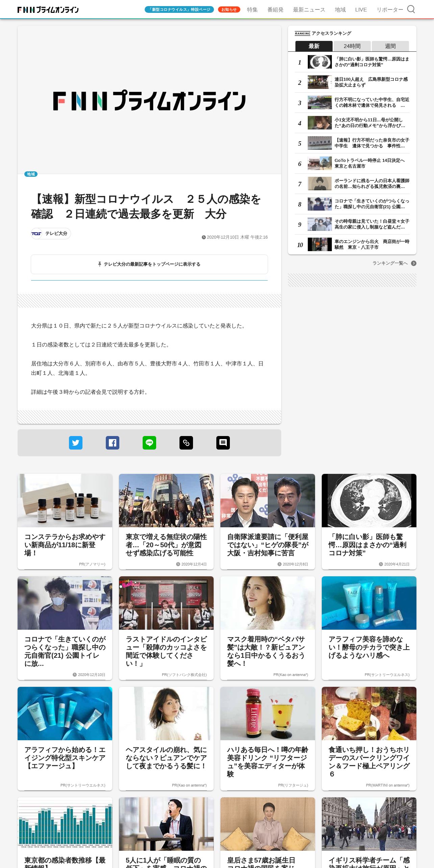Switch ranking to 週間 tab

pyautogui.click(x=390, y=46)
